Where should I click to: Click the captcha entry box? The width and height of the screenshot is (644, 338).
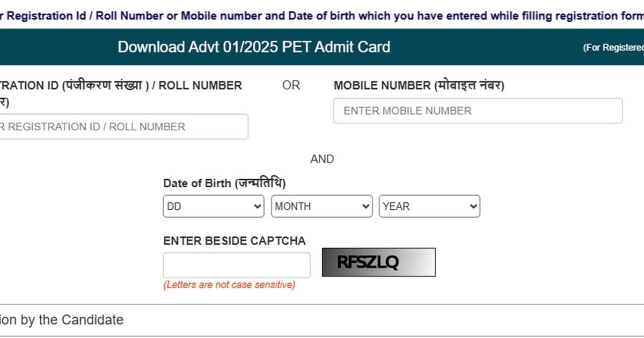(x=237, y=264)
